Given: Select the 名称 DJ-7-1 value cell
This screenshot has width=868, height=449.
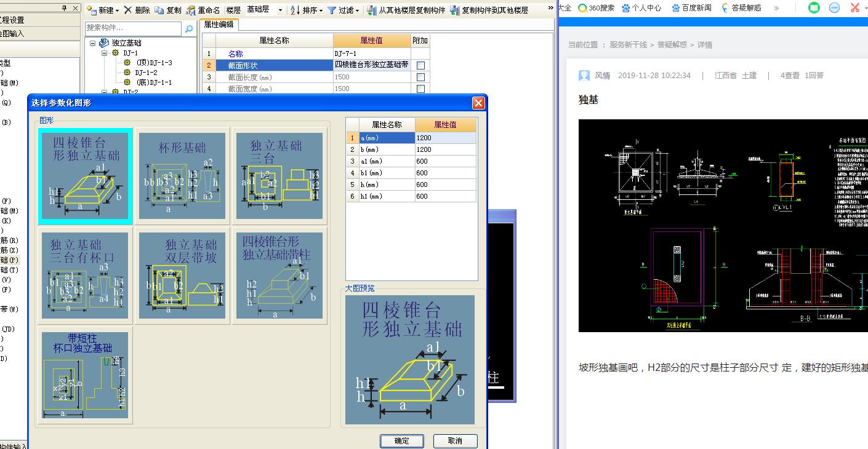Looking at the screenshot, I should [372, 54].
